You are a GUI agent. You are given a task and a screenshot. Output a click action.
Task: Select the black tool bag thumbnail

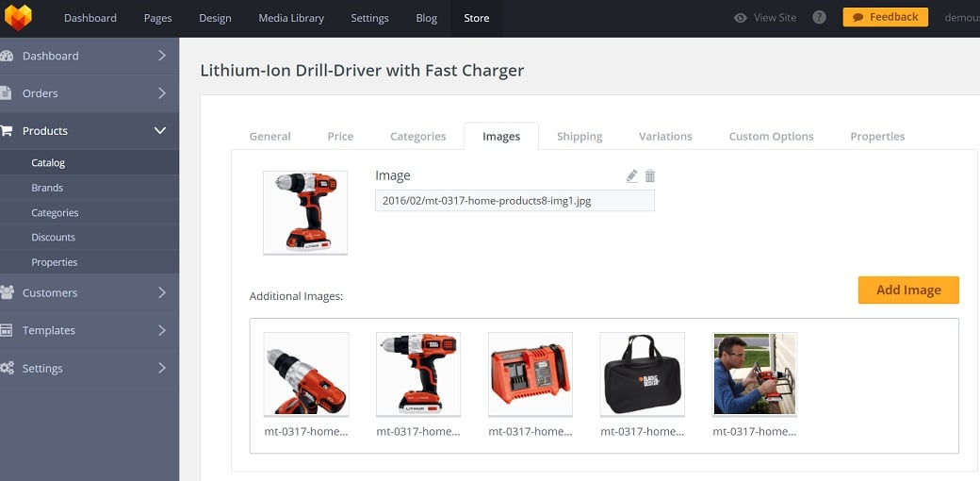pyautogui.click(x=643, y=373)
